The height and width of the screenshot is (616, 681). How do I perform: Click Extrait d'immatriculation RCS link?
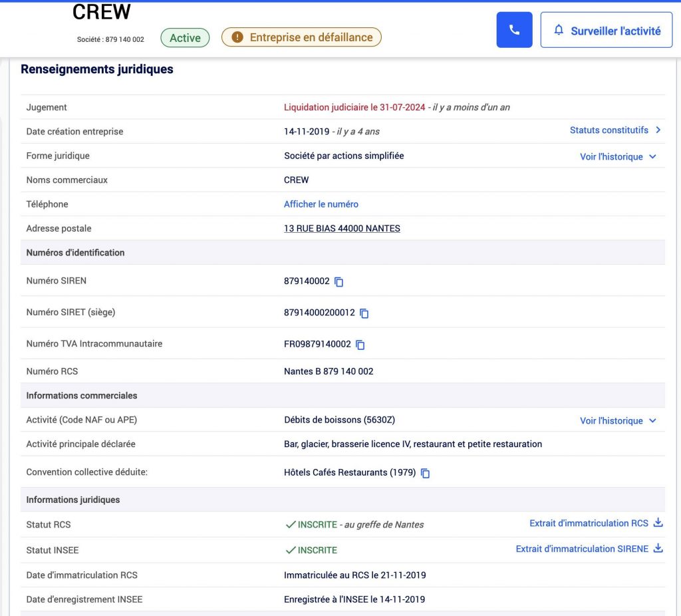click(588, 524)
